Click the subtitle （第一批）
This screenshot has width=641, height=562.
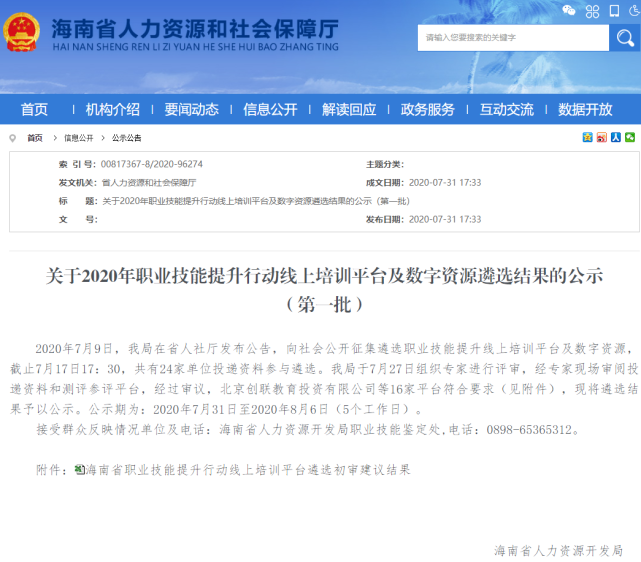point(324,305)
